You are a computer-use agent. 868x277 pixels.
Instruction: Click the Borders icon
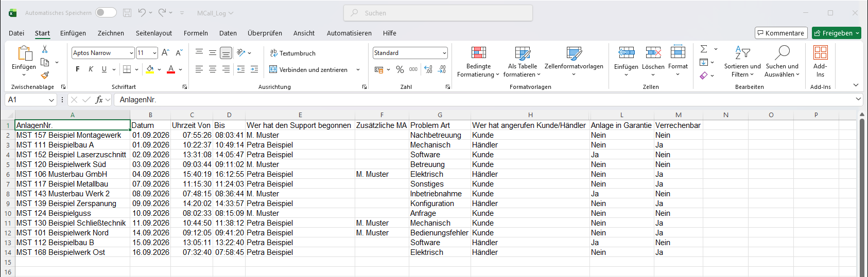127,69
